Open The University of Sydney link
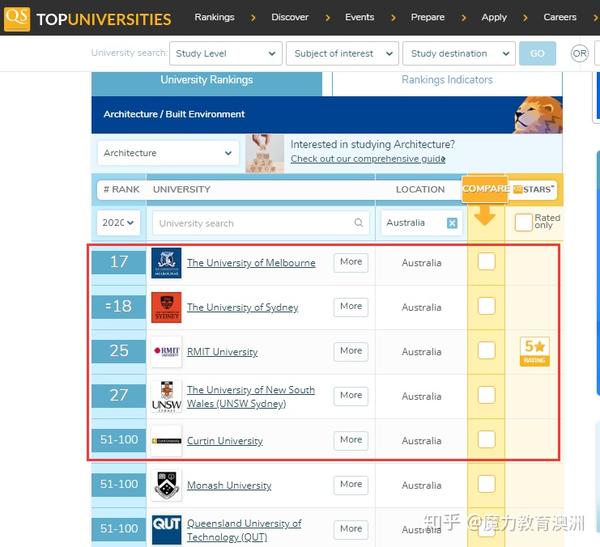This screenshot has width=600, height=547. [x=243, y=307]
